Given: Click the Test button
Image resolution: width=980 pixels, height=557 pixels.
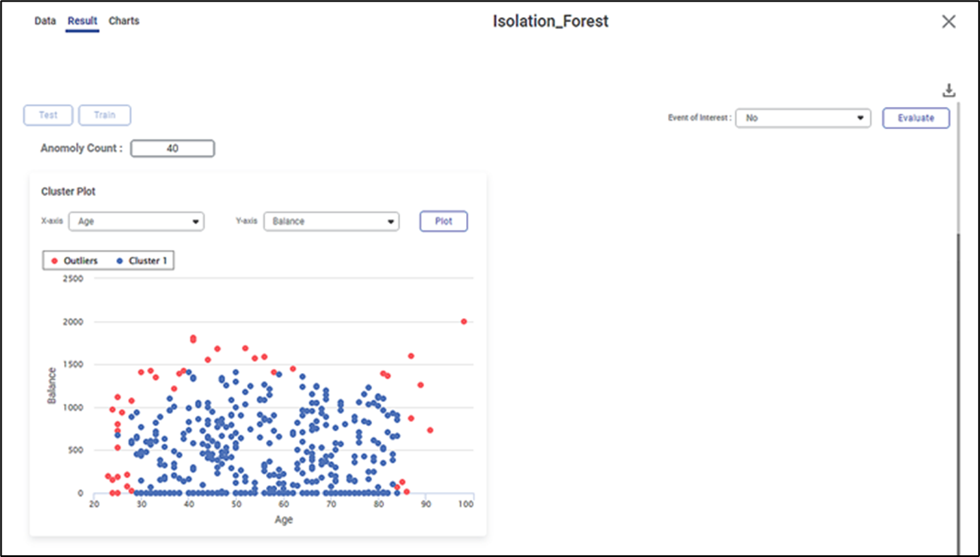Looking at the screenshot, I should click(48, 115).
